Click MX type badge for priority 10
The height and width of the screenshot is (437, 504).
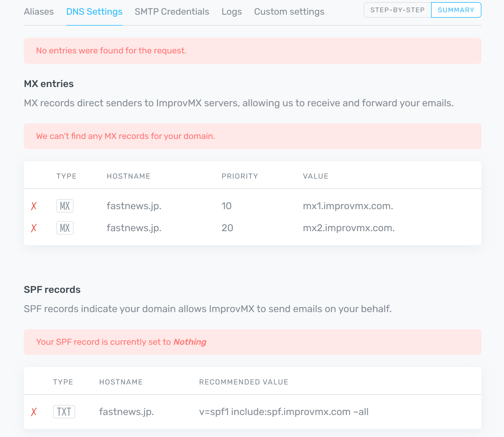tap(65, 206)
